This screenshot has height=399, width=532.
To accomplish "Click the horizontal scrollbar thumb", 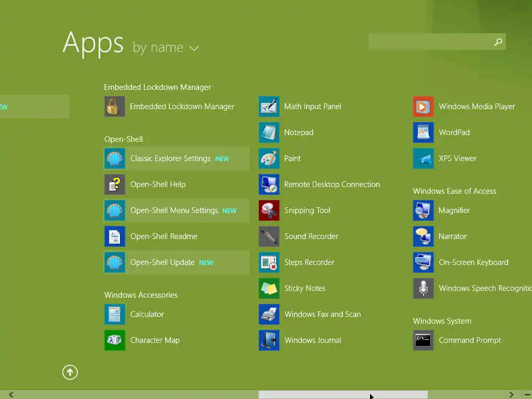I will tap(343, 395).
